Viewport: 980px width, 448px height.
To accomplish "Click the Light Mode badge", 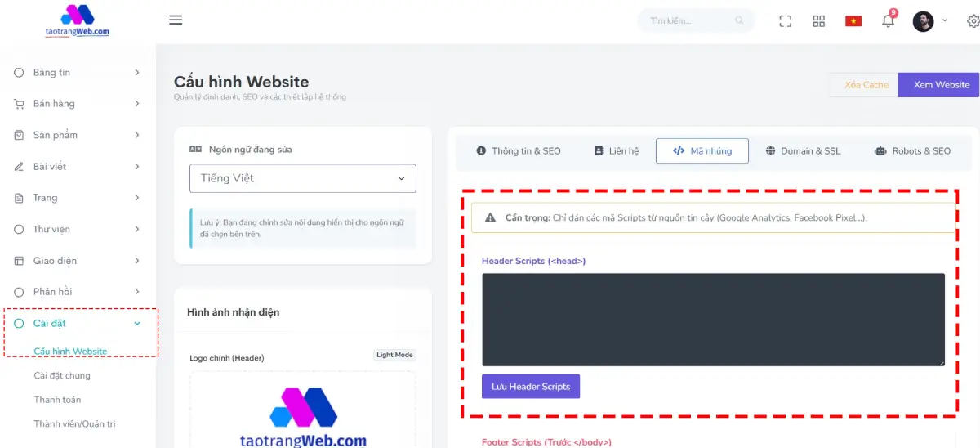I will tap(394, 355).
